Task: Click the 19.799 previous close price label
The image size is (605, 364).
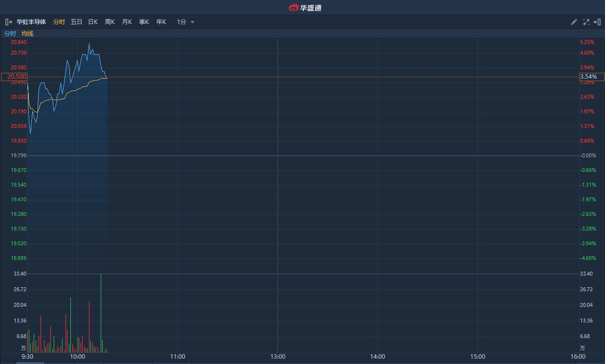Action: click(19, 155)
